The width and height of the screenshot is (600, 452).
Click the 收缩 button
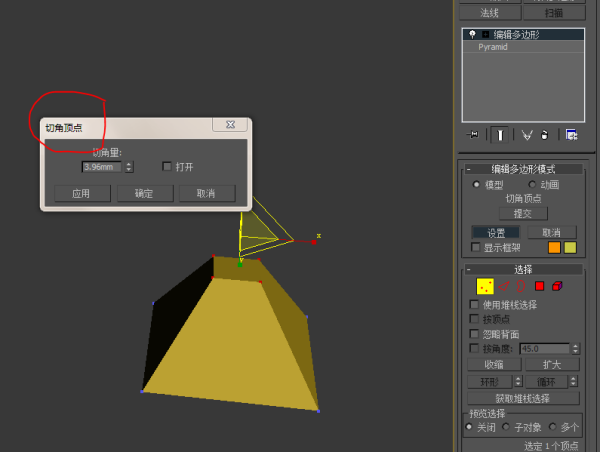[494, 365]
